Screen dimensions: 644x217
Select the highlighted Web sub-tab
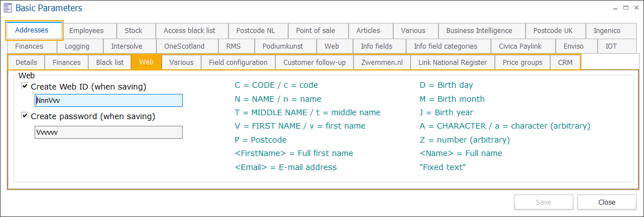pyautogui.click(x=146, y=63)
